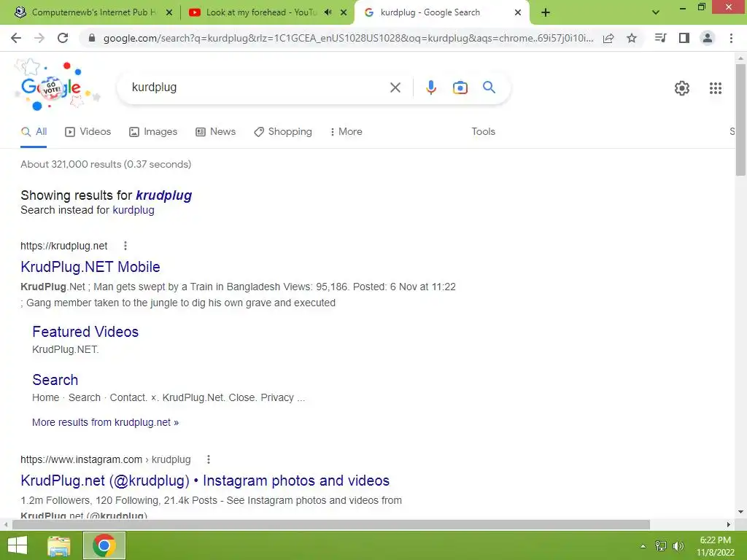Open the KrudPlug.NET Mobile result
The height and width of the screenshot is (560, 747).
(x=90, y=267)
